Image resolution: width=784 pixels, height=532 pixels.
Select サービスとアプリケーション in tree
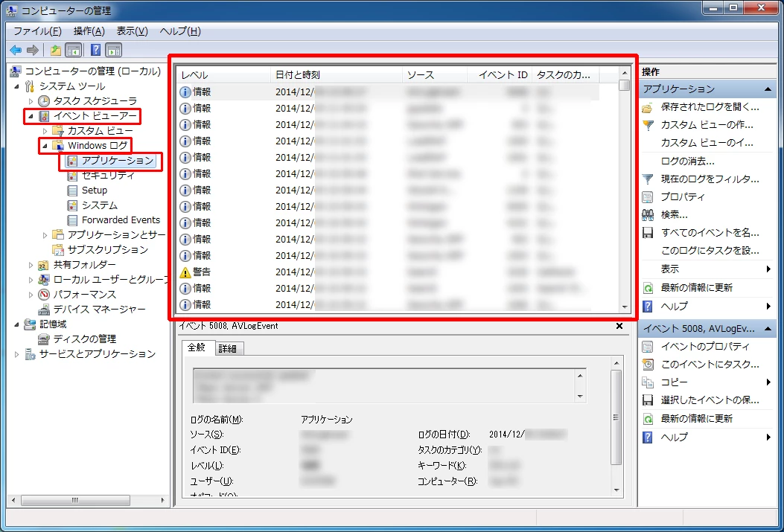[98, 354]
